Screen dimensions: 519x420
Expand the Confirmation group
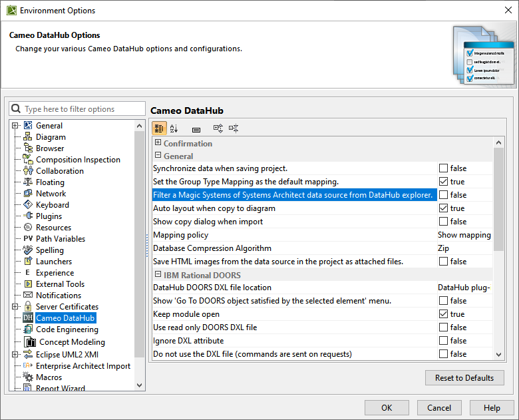coord(158,142)
